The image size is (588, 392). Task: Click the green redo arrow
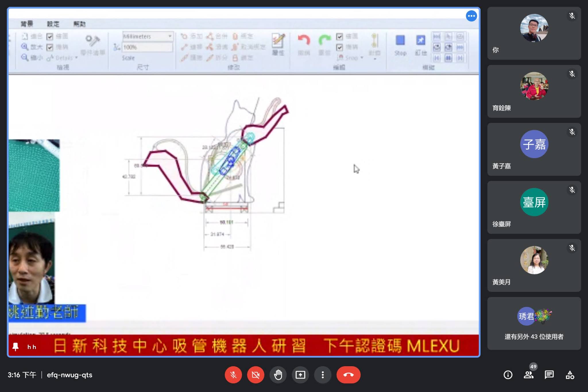point(324,40)
